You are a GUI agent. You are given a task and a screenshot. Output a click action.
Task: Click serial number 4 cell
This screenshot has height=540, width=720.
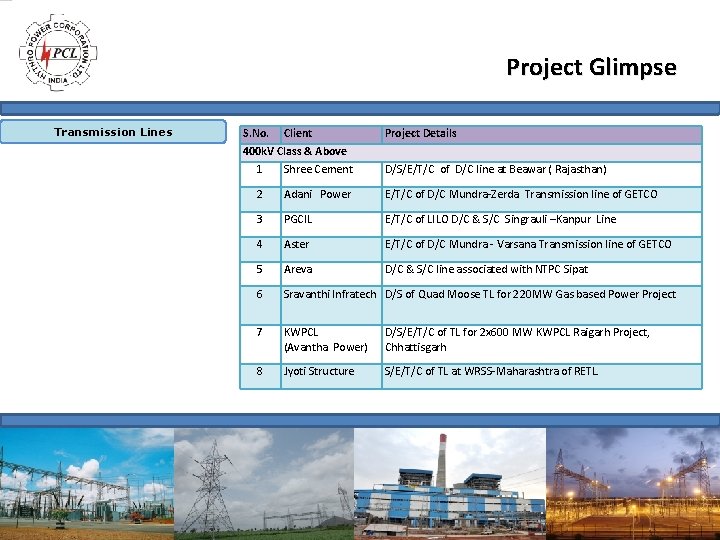(x=260, y=249)
